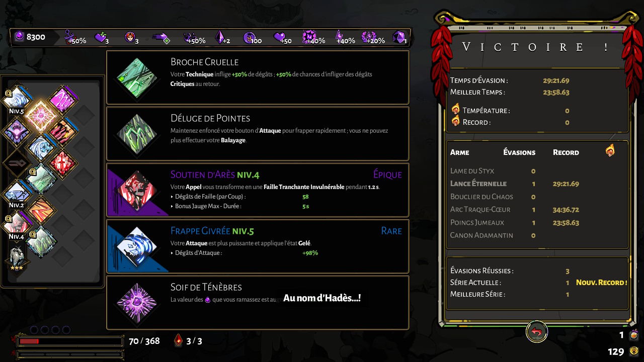This screenshot has width=644, height=362.
Task: Click the Soutien d'Arès boon icon
Action: pos(137,190)
